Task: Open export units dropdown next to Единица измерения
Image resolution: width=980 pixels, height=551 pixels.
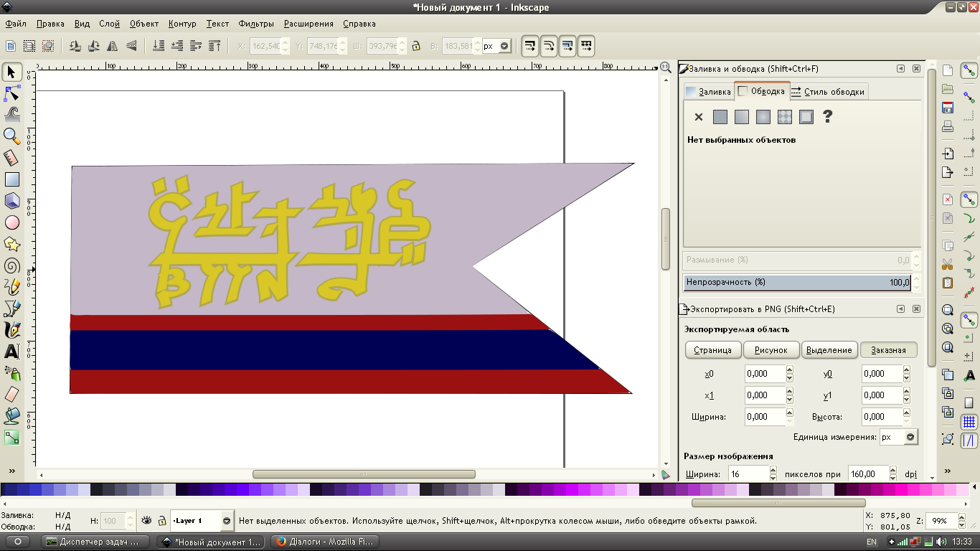Action: point(910,437)
